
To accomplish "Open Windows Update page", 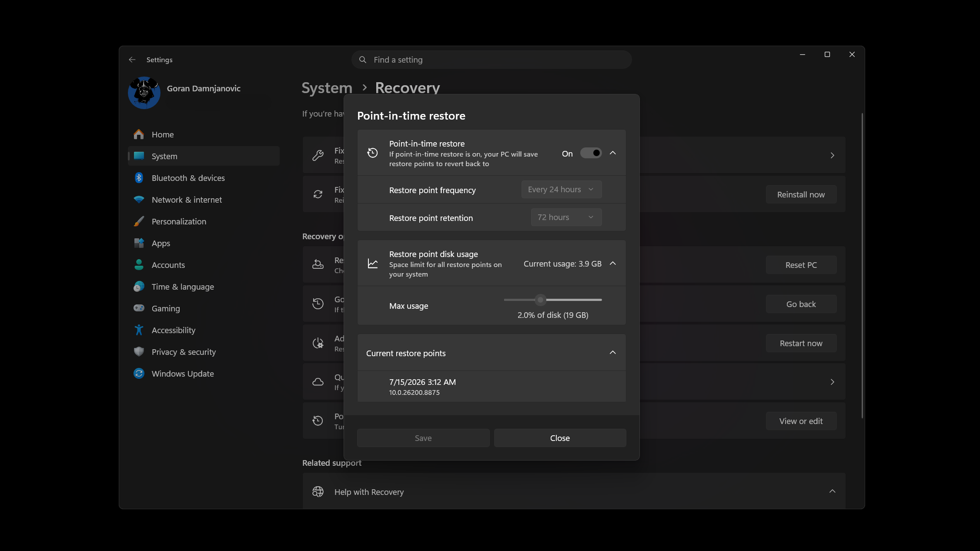I will pyautogui.click(x=204, y=374).
